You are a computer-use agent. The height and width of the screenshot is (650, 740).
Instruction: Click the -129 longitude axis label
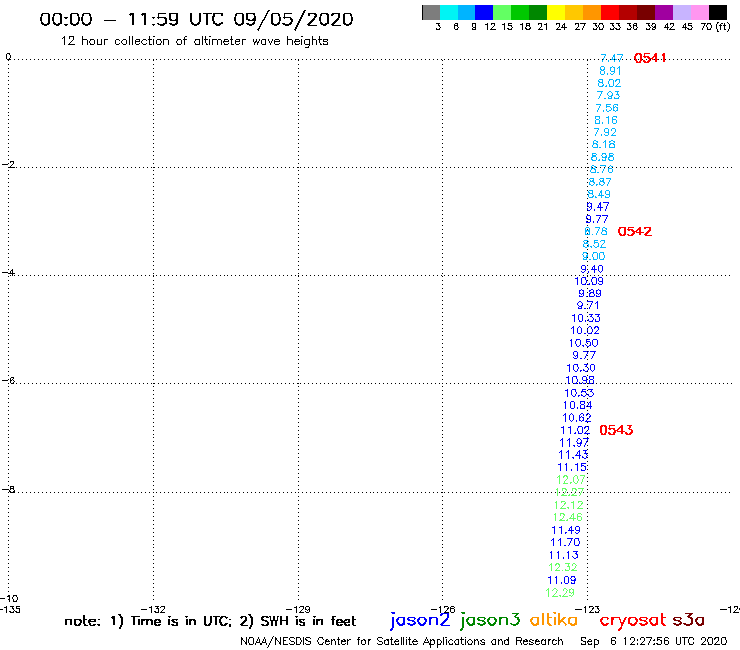[x=298, y=609]
